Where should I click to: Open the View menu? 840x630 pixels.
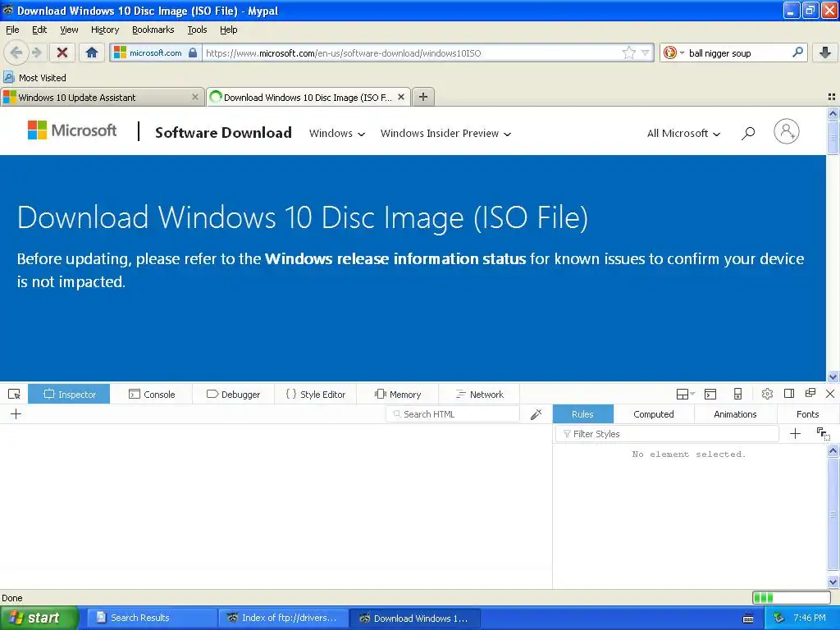pos(69,30)
